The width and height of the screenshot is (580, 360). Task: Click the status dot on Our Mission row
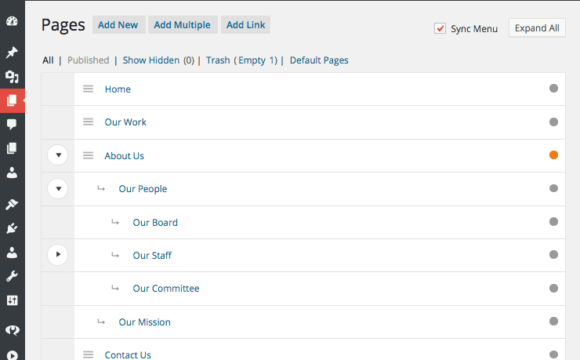pos(553,321)
